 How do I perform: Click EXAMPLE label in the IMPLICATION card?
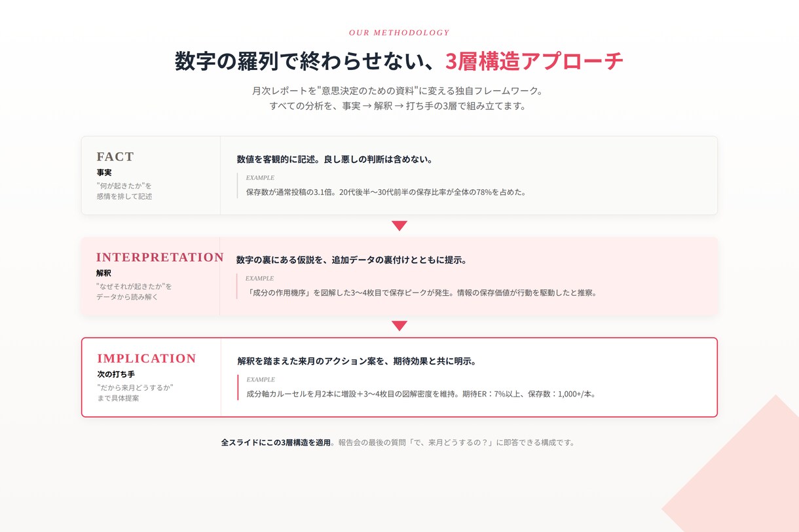(261, 380)
